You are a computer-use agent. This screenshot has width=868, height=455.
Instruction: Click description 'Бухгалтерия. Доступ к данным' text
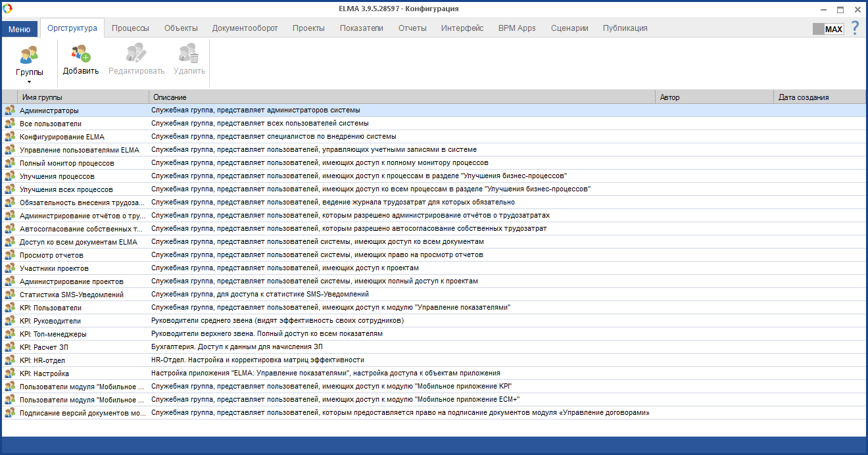pyautogui.click(x=237, y=347)
